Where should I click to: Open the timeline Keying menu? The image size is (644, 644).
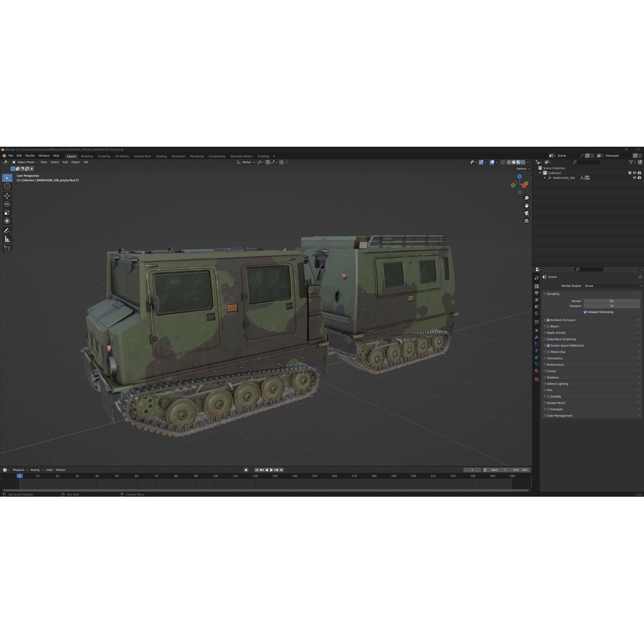click(x=36, y=470)
